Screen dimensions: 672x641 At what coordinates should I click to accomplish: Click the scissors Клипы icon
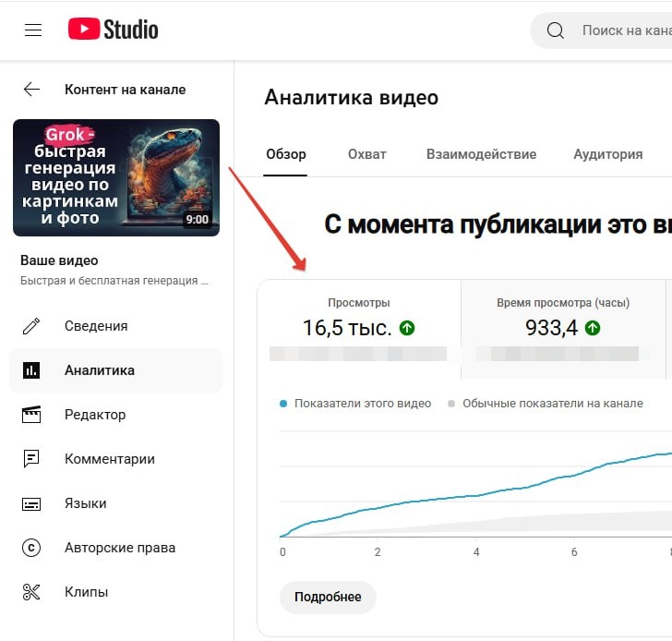pyautogui.click(x=31, y=592)
